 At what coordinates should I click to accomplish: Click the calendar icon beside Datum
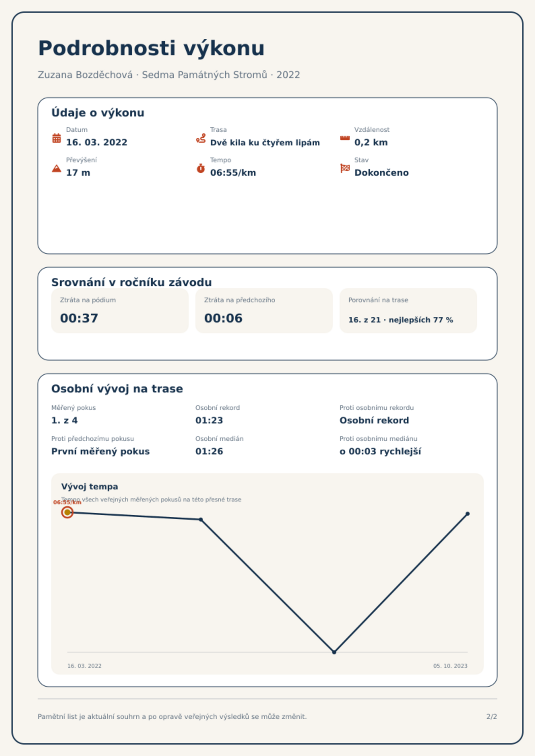click(57, 138)
